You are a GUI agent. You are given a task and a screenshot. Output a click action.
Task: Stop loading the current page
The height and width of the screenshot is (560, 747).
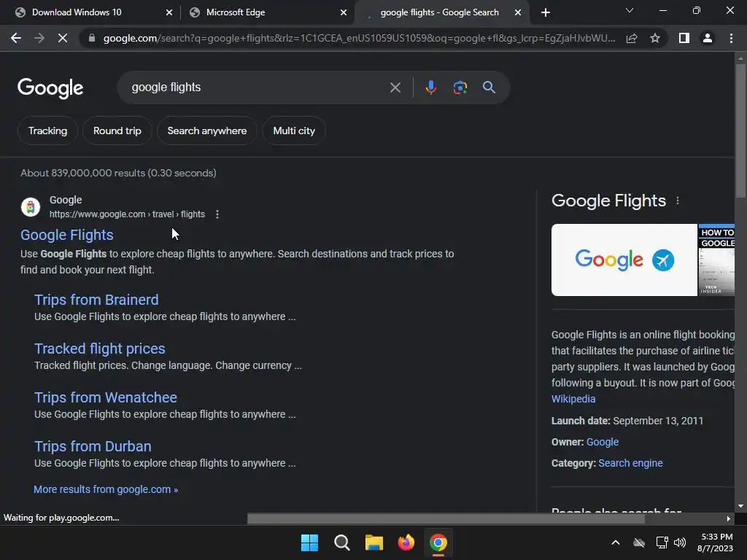pos(63,38)
